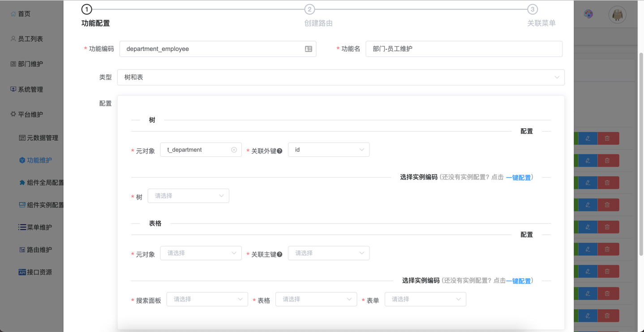This screenshot has width=644, height=332.
Task: Click into the 功能名 input field
Action: [464, 49]
